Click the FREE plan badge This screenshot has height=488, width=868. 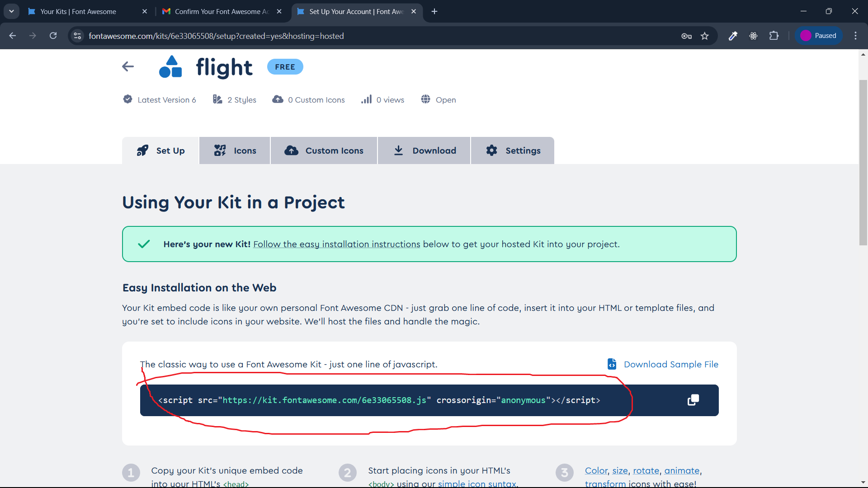285,67
